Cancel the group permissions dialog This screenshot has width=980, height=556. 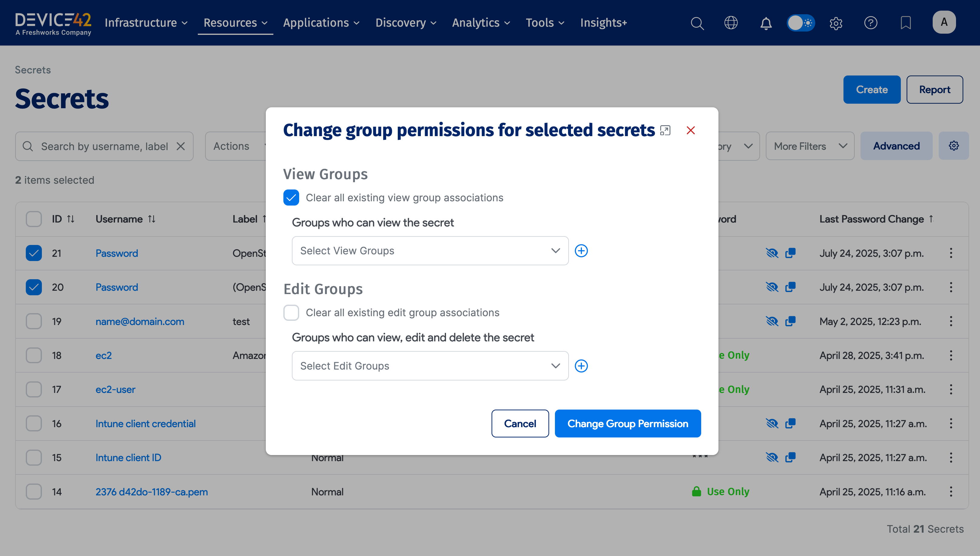point(520,424)
